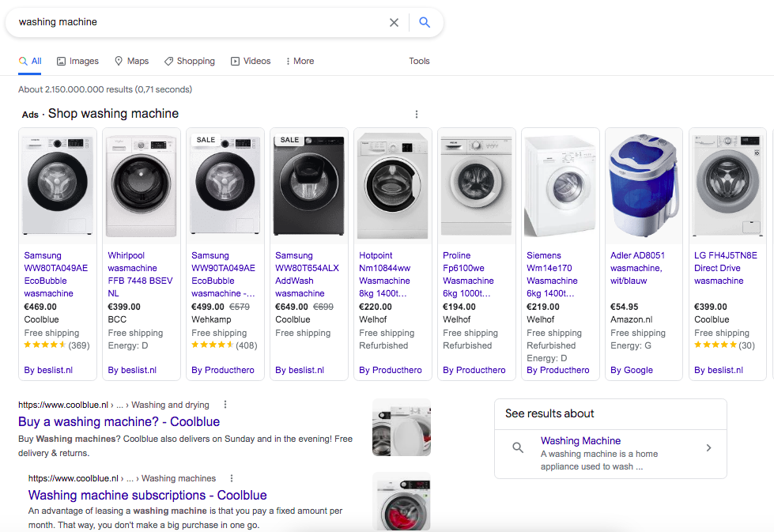Open the Tools menu

[419, 61]
